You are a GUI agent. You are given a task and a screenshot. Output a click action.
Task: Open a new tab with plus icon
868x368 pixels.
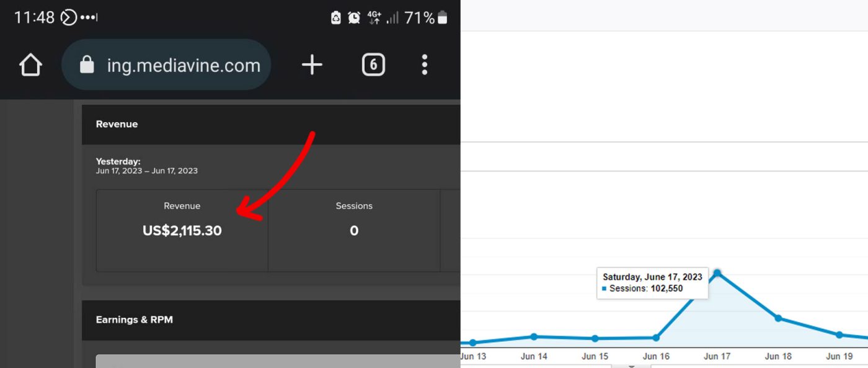pyautogui.click(x=312, y=65)
